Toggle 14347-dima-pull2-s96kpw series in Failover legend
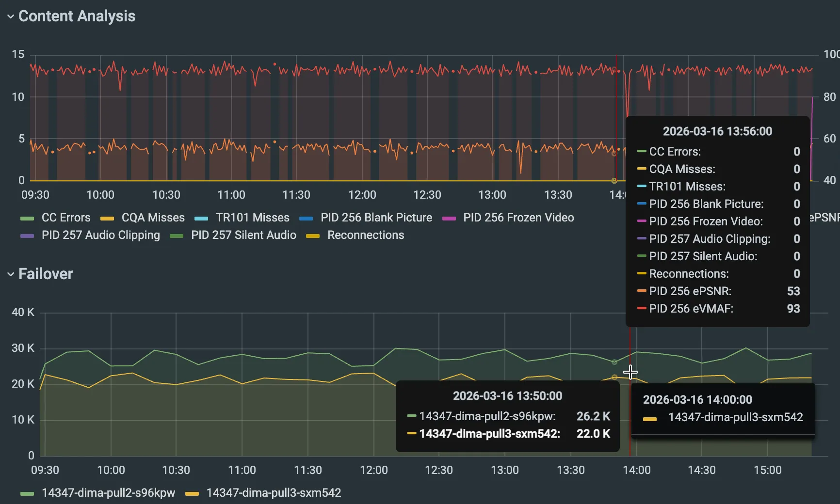 (x=109, y=493)
